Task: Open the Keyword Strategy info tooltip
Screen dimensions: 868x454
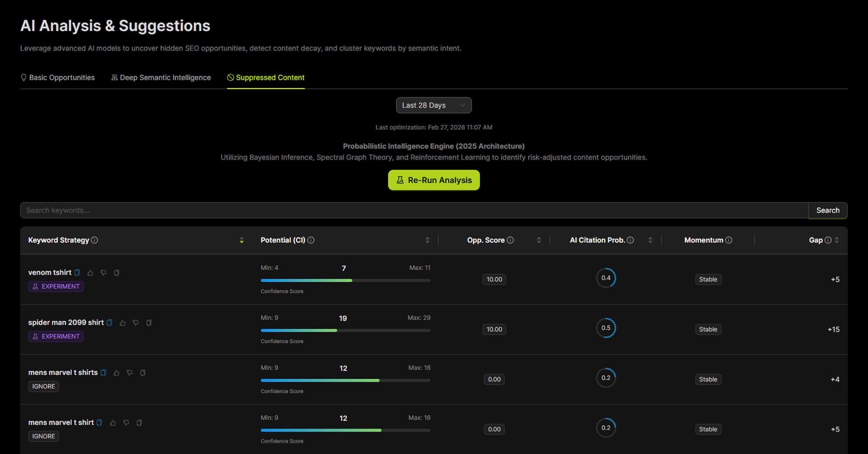Action: (95, 240)
